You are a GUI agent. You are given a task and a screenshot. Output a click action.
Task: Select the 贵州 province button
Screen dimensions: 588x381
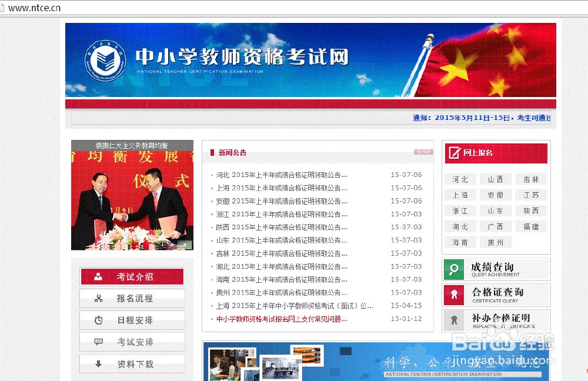click(x=496, y=242)
